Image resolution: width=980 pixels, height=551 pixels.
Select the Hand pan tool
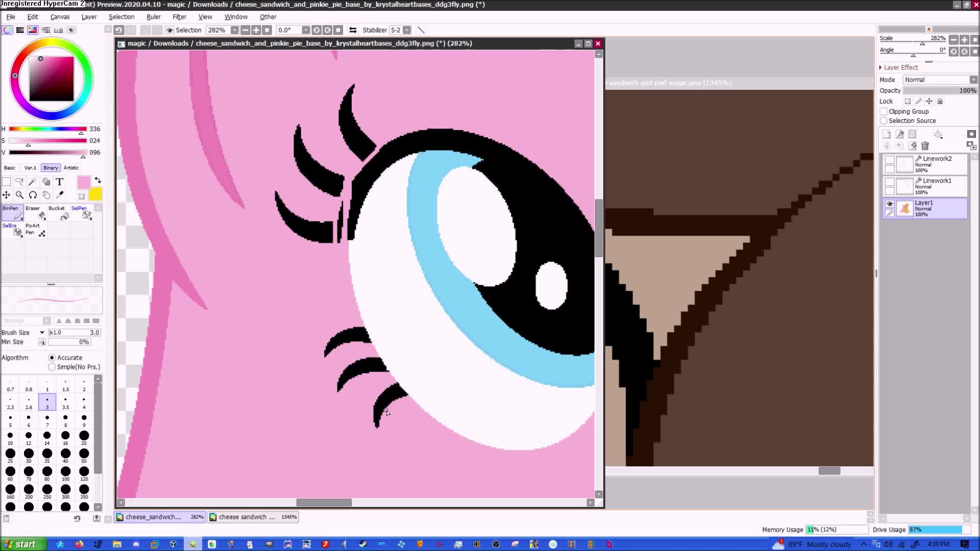tap(46, 195)
